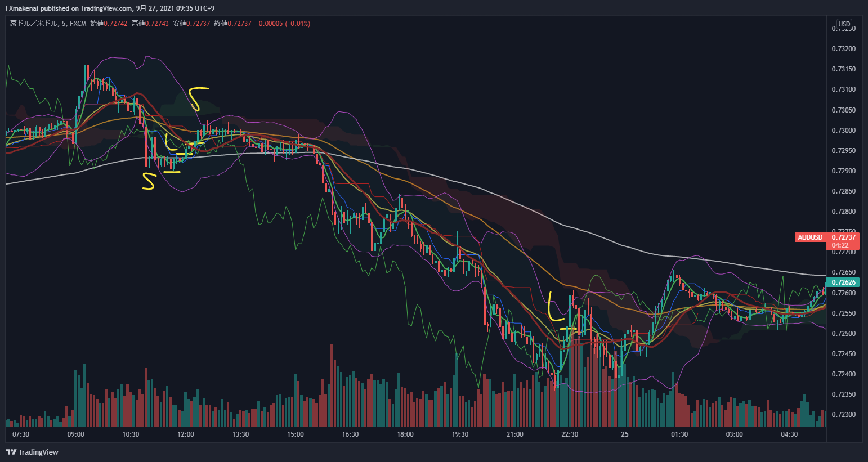This screenshot has width=868, height=462.
Task: Click the 15:00 time axis label
Action: point(295,434)
